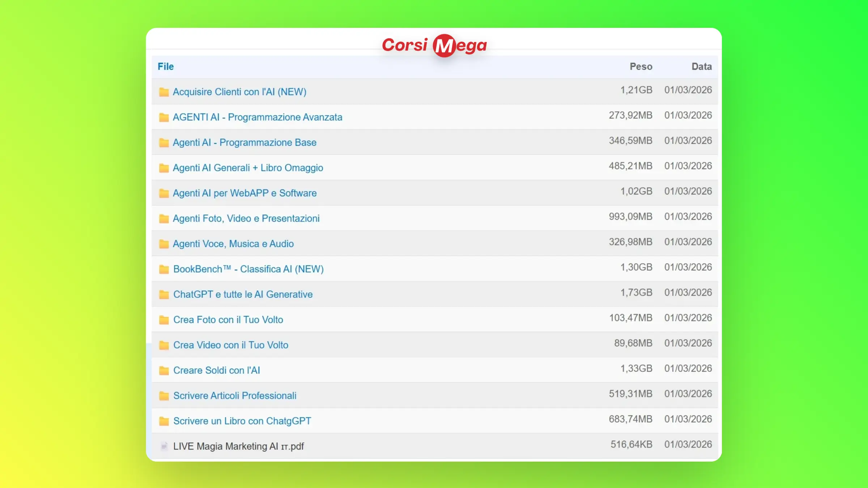Click folder icon next to AGENTI AI Programmazione Avanzata
Screen dimensions: 868x488
(164, 117)
